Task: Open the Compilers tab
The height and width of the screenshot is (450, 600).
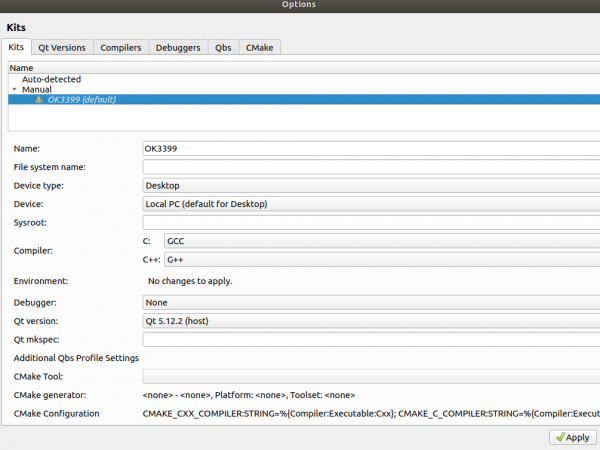Action: coord(121,47)
